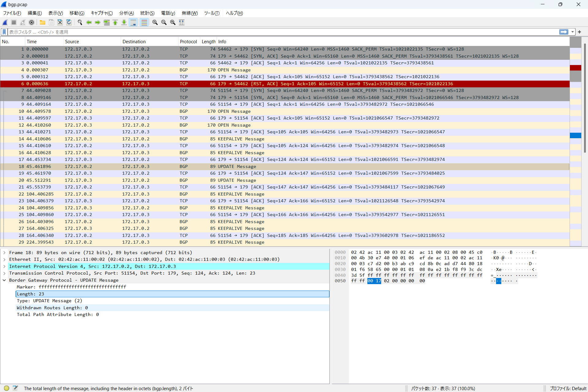Find a packet with magnifier icon

tap(80, 22)
